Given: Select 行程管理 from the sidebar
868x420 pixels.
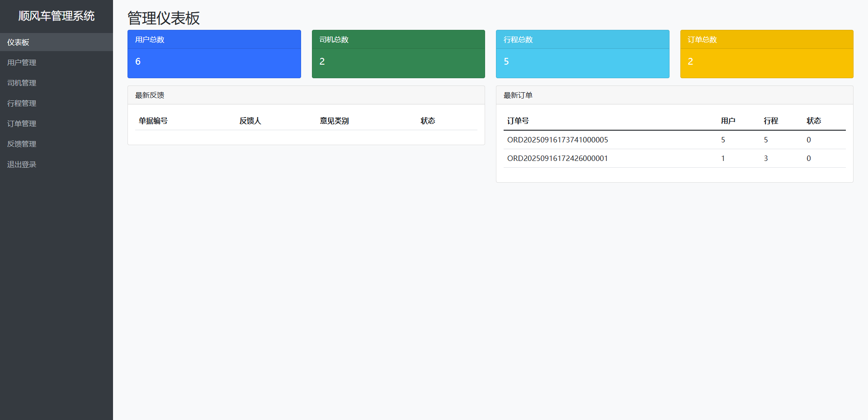Looking at the screenshot, I should (22, 103).
